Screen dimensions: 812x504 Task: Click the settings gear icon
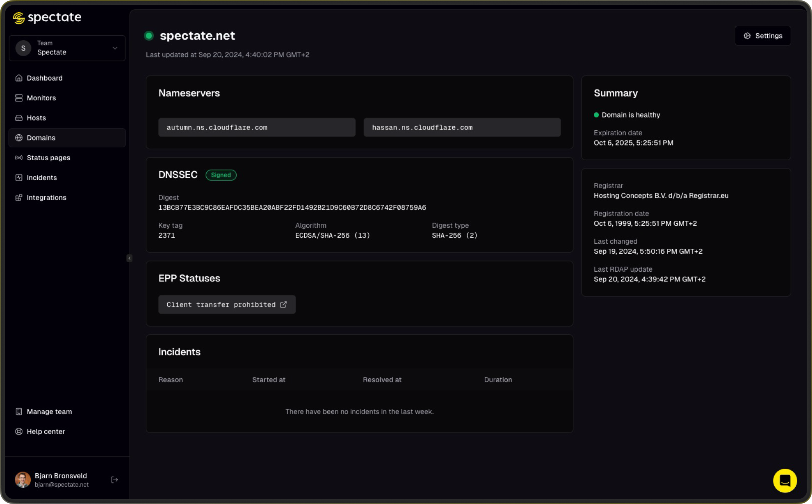click(x=747, y=36)
